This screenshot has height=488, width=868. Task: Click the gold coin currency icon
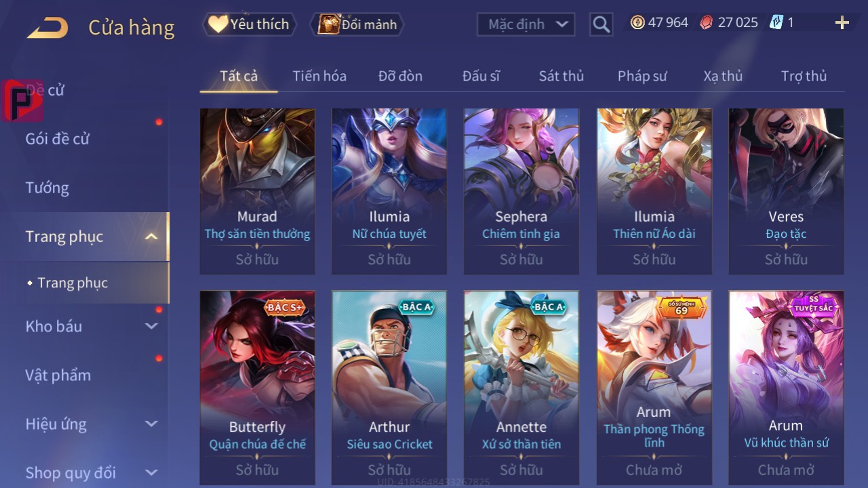click(x=637, y=22)
